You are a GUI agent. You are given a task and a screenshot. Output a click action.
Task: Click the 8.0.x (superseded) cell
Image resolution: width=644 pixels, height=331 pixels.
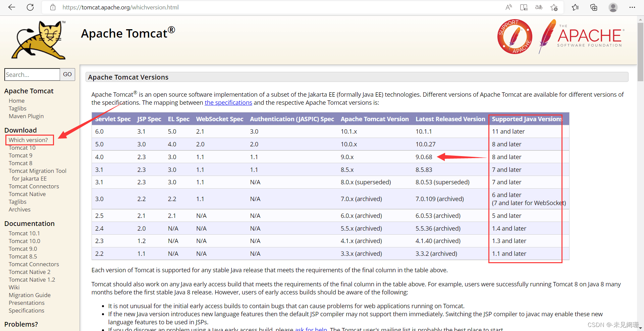(366, 182)
